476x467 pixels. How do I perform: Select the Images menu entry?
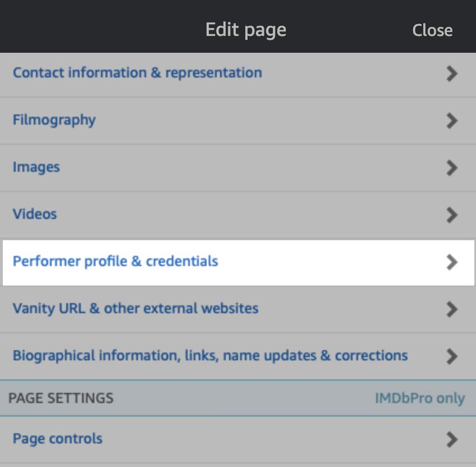36,167
